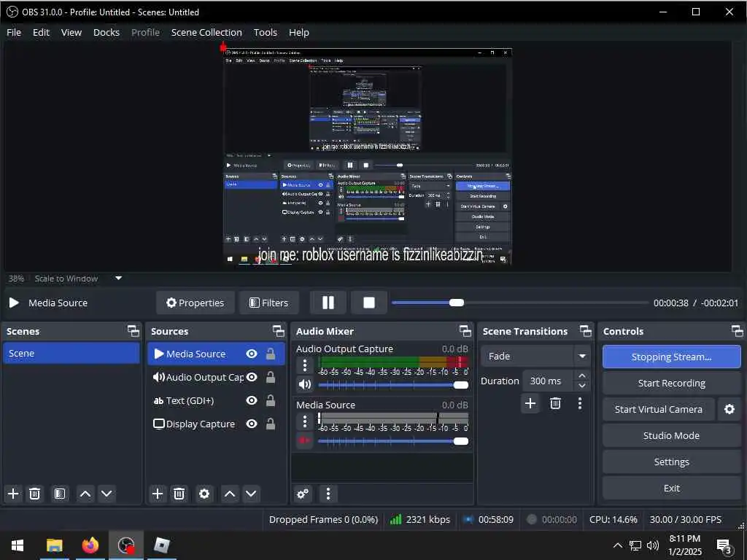Viewport: 747px width, 560px height.
Task: Pop out the Controls dock
Action: point(737,331)
